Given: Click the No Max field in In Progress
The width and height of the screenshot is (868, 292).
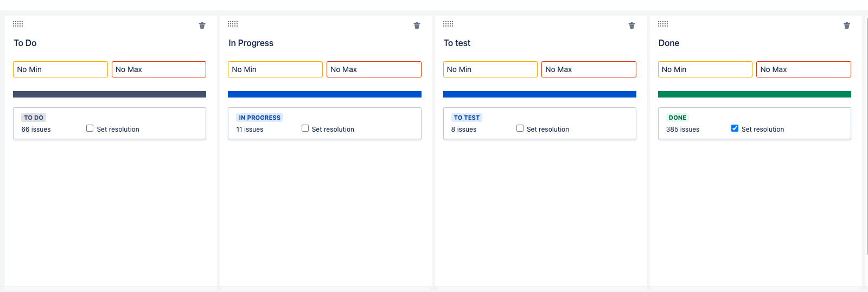Looking at the screenshot, I should [x=374, y=69].
